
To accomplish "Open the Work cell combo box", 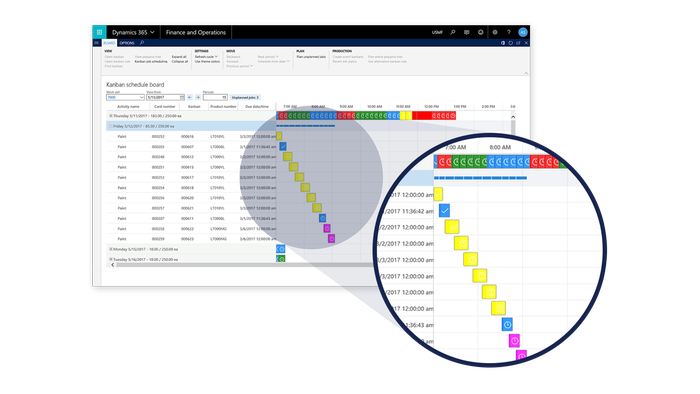I will [x=125, y=97].
